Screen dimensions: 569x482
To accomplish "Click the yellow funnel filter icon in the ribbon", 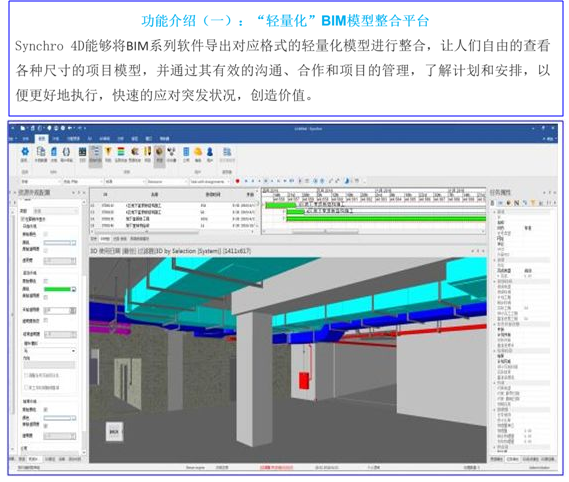I will tap(108, 152).
